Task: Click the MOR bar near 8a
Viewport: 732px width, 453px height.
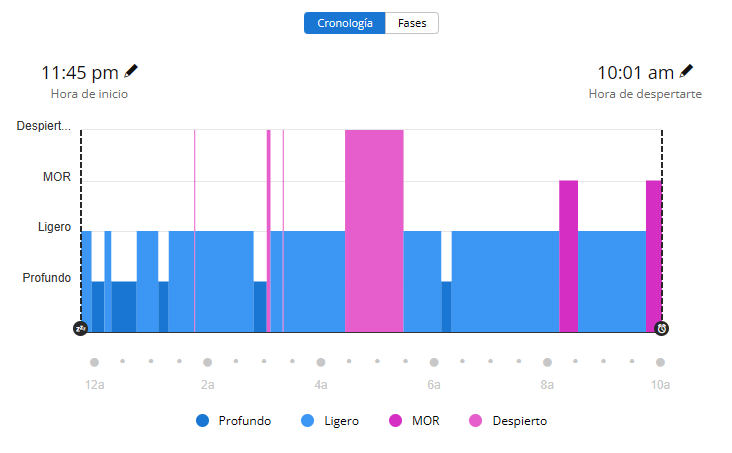Action: coord(568,256)
